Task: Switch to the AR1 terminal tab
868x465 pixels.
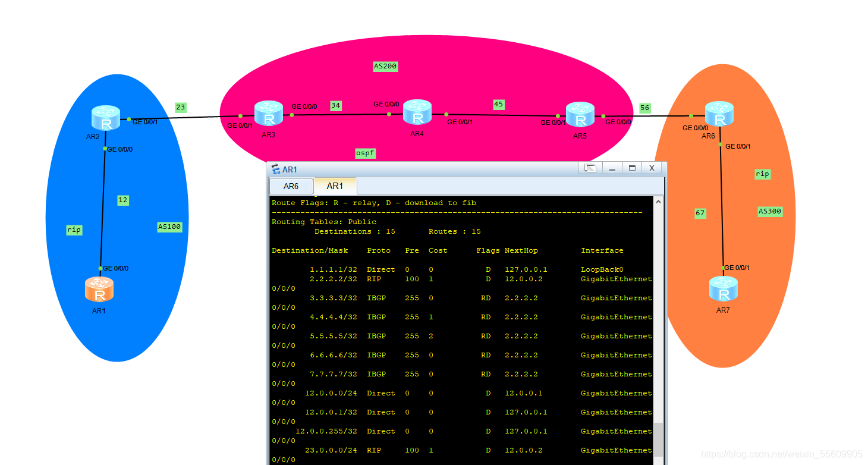Action: [335, 186]
